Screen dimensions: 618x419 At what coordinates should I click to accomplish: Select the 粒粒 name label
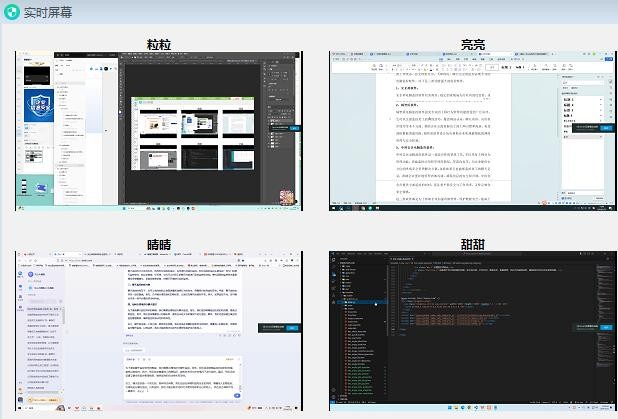coord(158,45)
